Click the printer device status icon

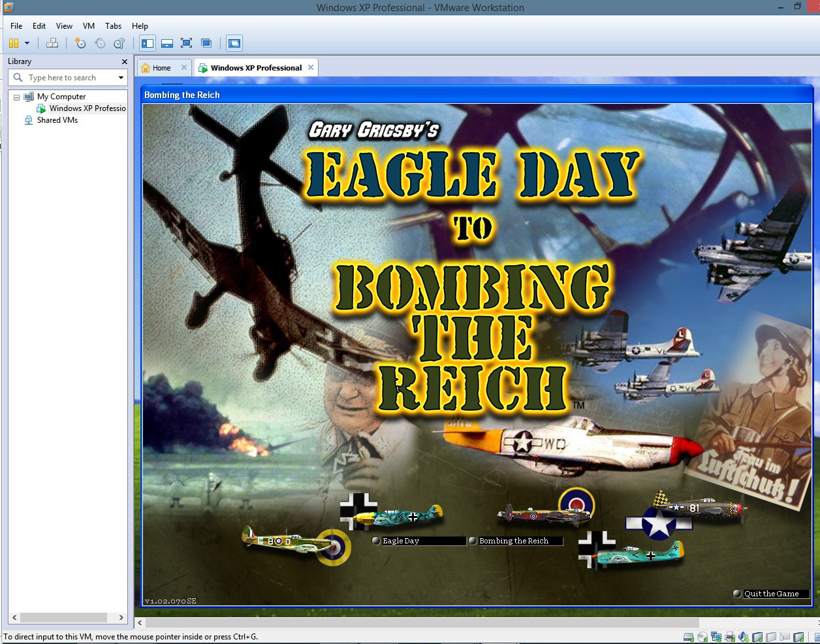tap(729, 637)
